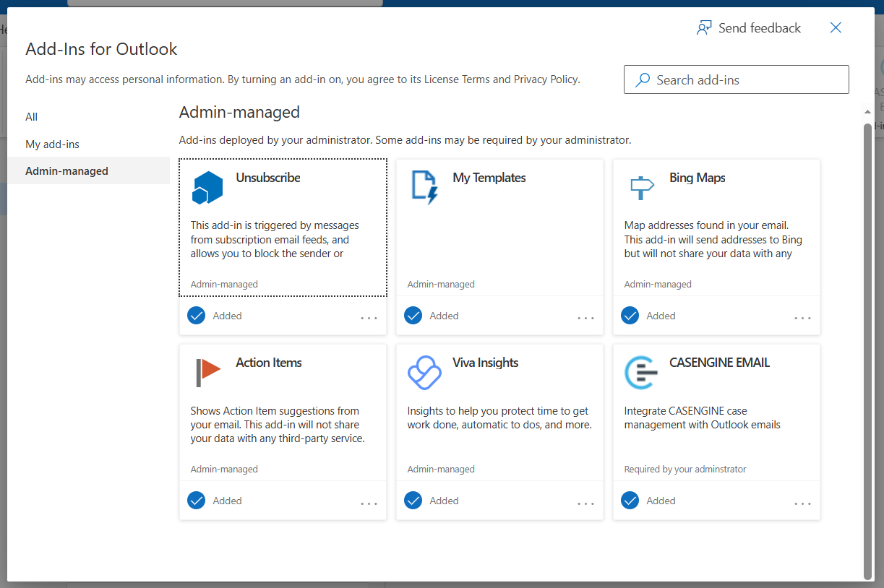Click 'Admin-managed' label on Viva Insights card
The height and width of the screenshot is (588, 884).
[441, 470]
